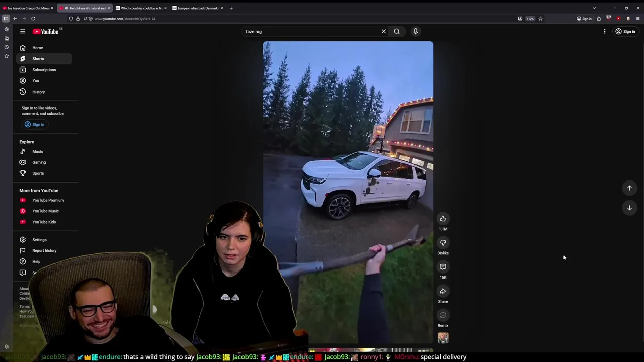
Task: Explore the Gaming category
Action: point(44,162)
